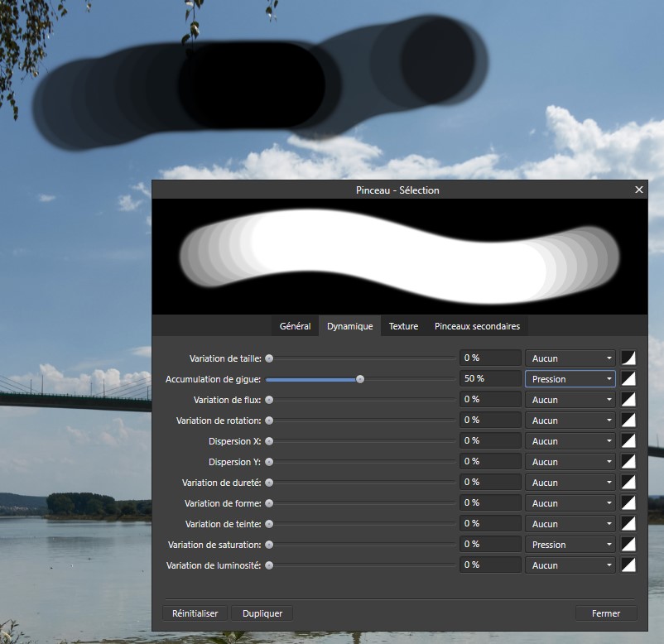The height and width of the screenshot is (644, 664).
Task: Select the Dynamique tab
Action: 349,326
